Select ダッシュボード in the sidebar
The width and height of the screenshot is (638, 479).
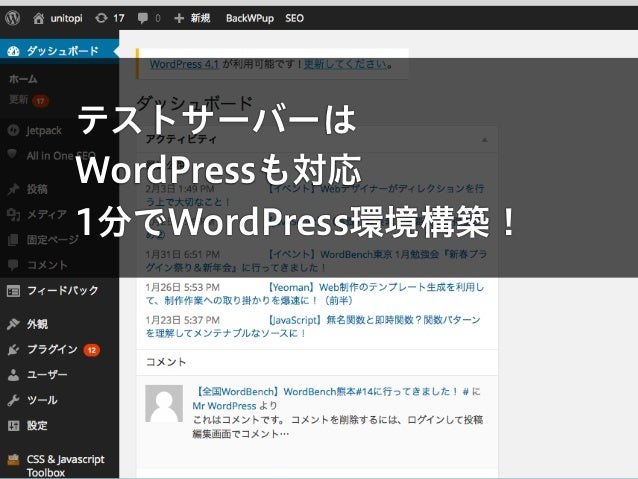pyautogui.click(x=59, y=51)
